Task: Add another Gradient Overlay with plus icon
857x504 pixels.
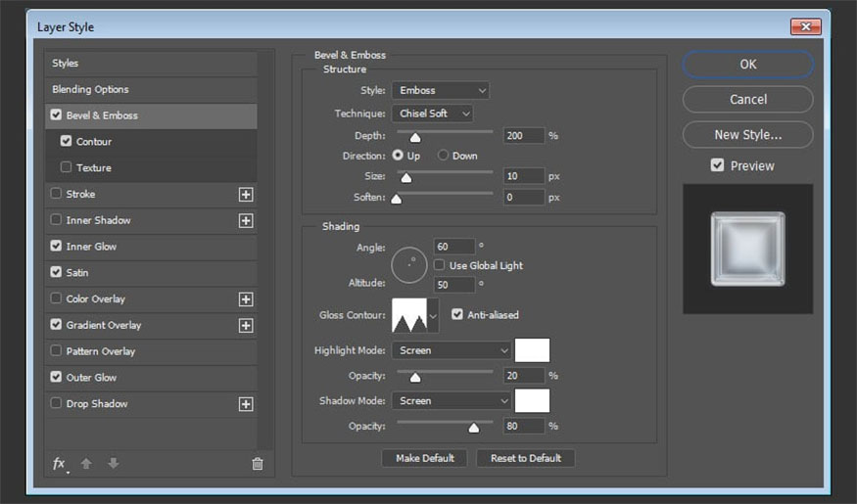Action: click(246, 326)
